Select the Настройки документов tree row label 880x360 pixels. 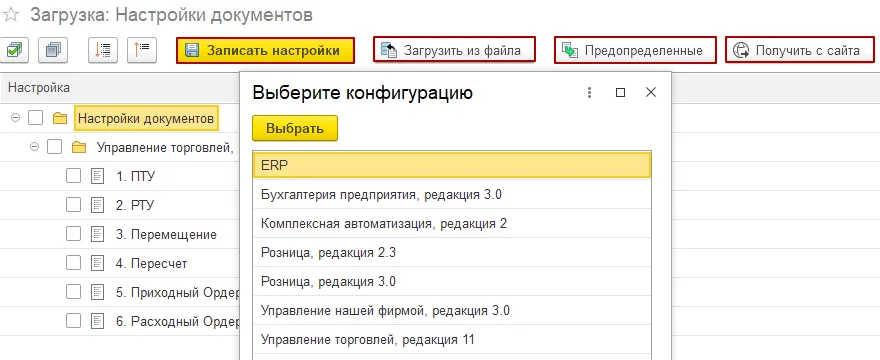[x=146, y=119]
